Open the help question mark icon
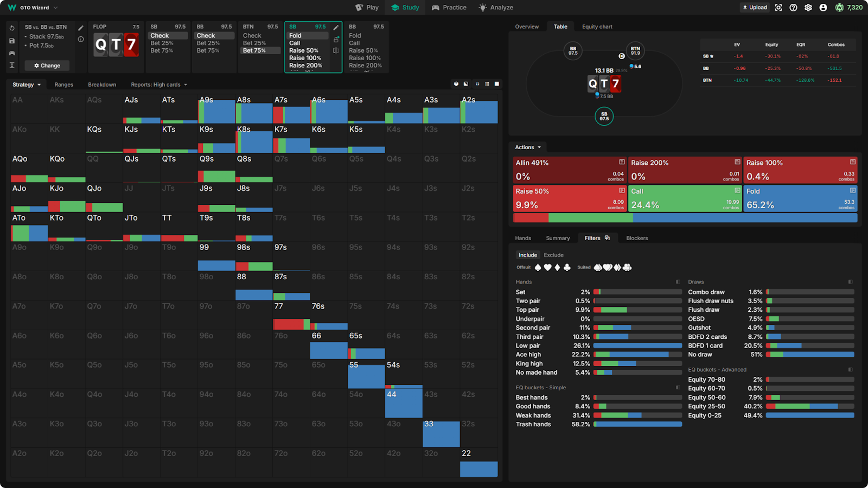The image size is (868, 488). point(793,8)
